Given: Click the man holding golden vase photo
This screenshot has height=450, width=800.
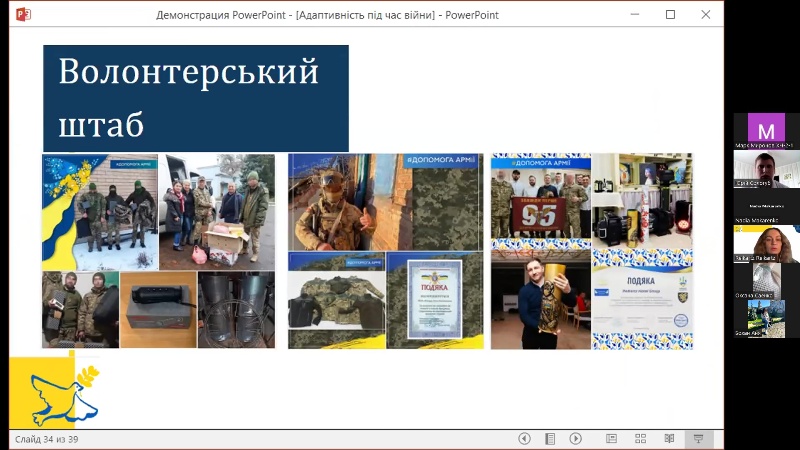Looking at the screenshot, I should click(x=541, y=300).
